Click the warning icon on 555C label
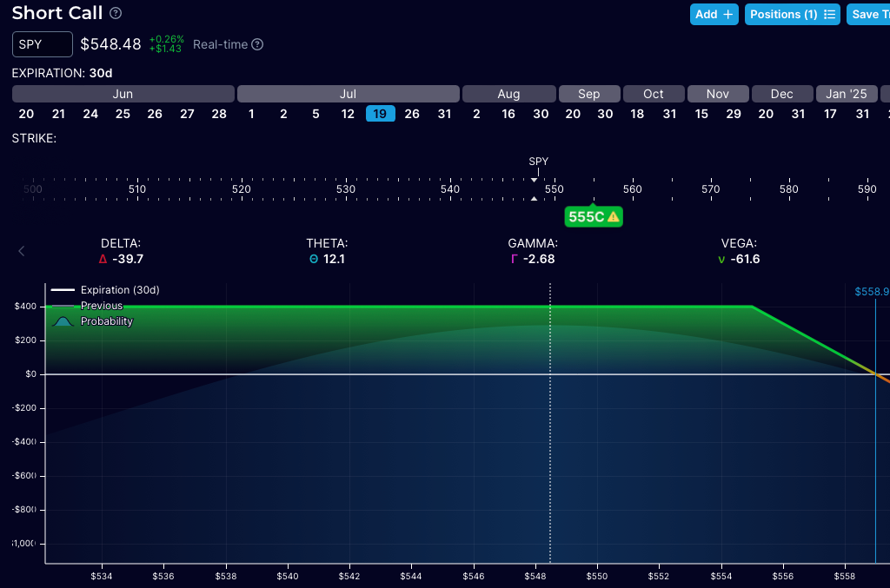The width and height of the screenshot is (890, 588). coord(614,216)
